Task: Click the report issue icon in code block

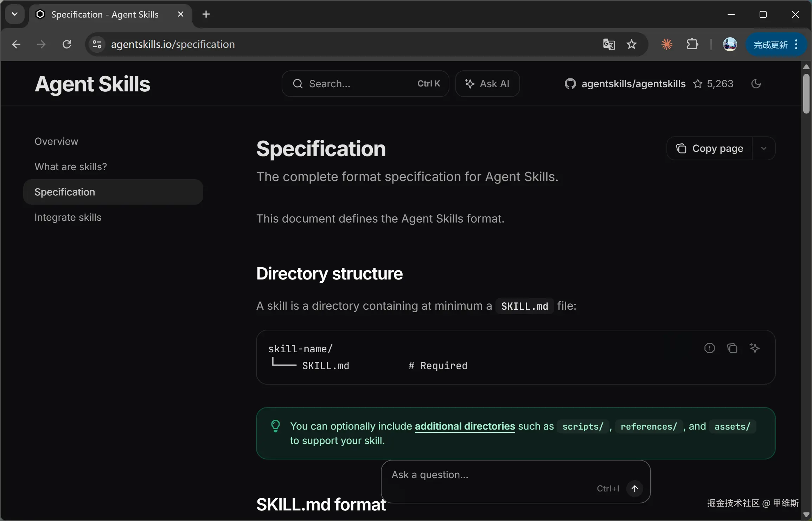Action: tap(709, 348)
